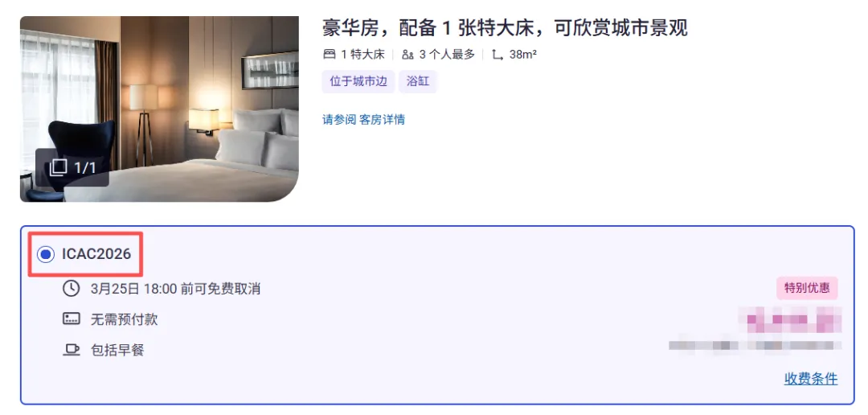Viewport: 868px width, 415px height.
Task: Click the 包括早餐 breakfast included text
Action: tap(117, 350)
